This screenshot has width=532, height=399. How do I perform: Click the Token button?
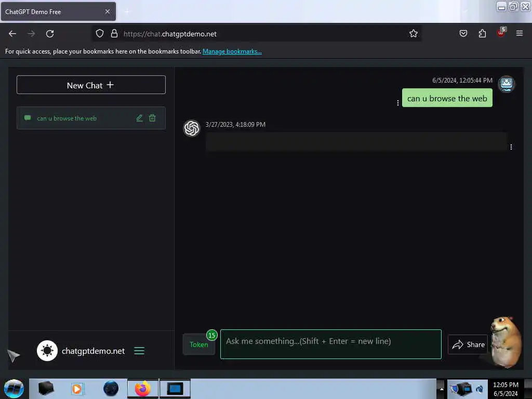pos(199,345)
